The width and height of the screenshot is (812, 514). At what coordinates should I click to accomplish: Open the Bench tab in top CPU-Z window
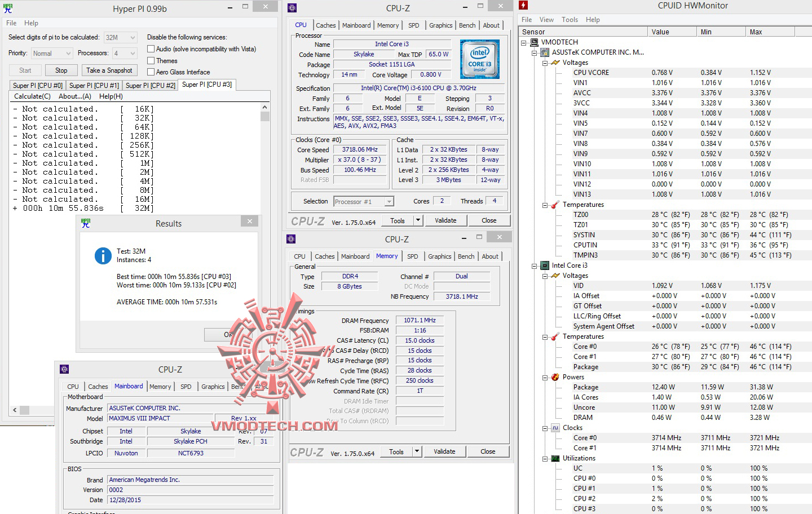click(467, 25)
